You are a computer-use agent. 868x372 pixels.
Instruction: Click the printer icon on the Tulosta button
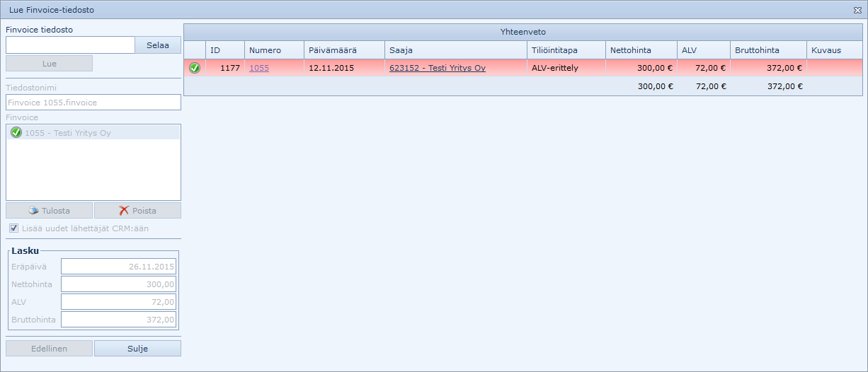click(x=33, y=211)
